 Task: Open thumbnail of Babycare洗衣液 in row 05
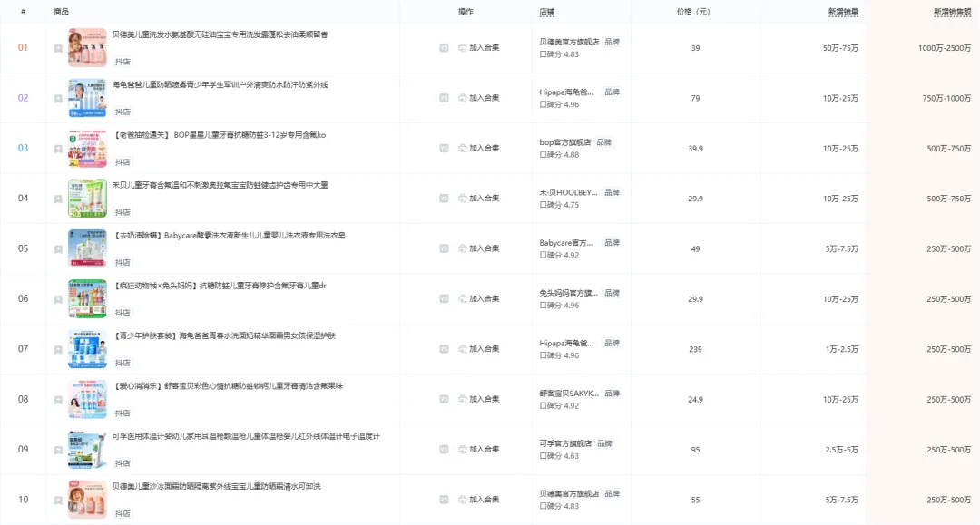click(87, 248)
